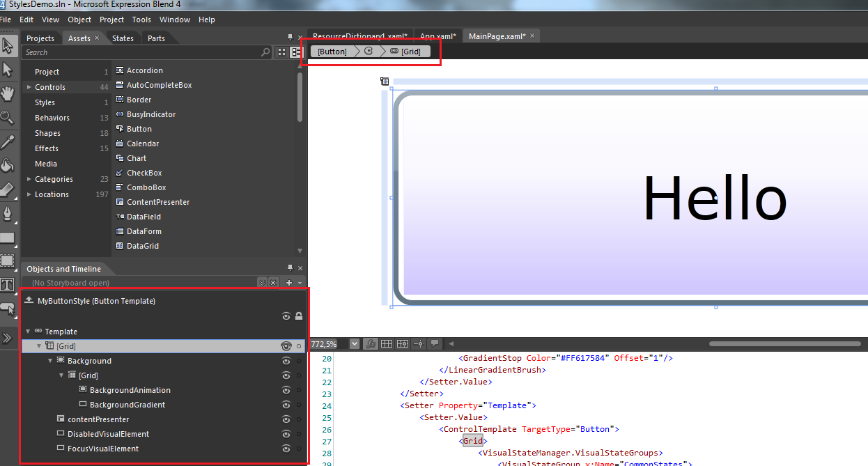Expand the Categories asset group

click(29, 179)
